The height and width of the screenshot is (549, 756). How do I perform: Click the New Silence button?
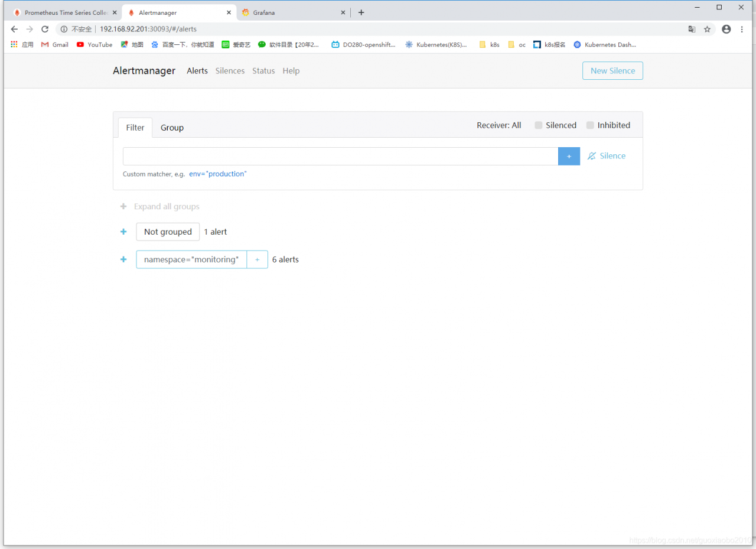tap(612, 71)
